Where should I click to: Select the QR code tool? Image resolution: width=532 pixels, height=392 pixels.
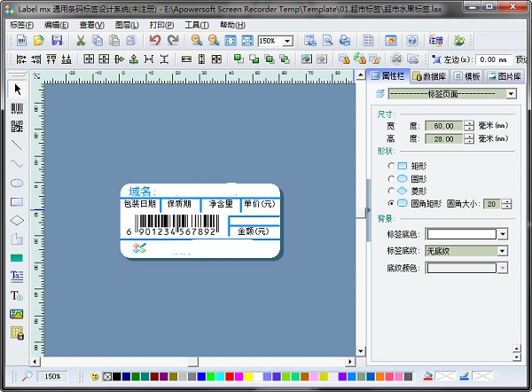16,127
